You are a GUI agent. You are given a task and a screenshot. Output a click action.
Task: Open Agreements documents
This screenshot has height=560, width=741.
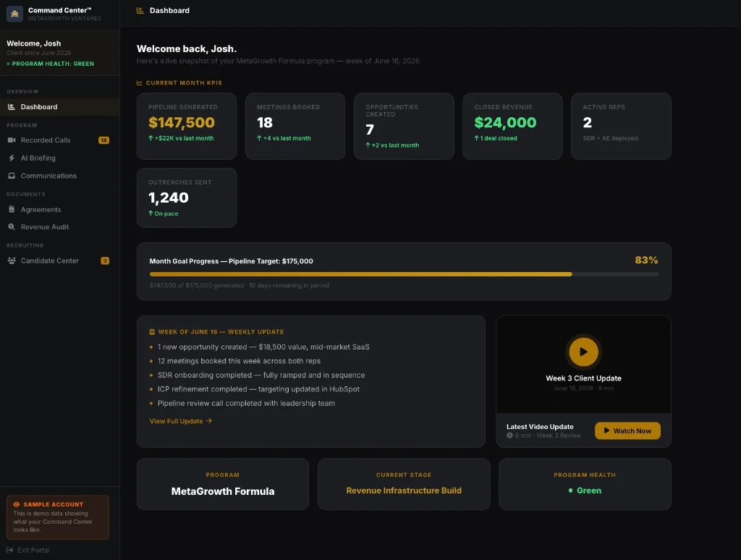[59, 209]
